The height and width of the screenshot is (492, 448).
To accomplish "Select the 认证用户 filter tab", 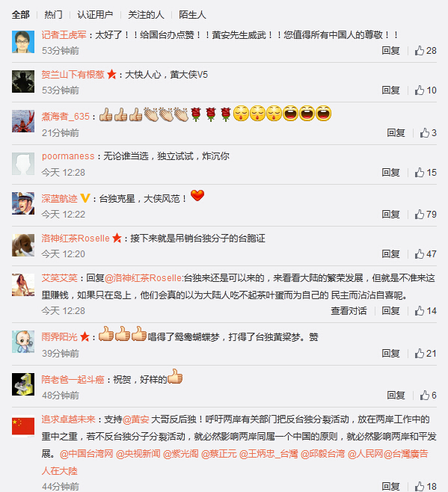I will pos(95,15).
